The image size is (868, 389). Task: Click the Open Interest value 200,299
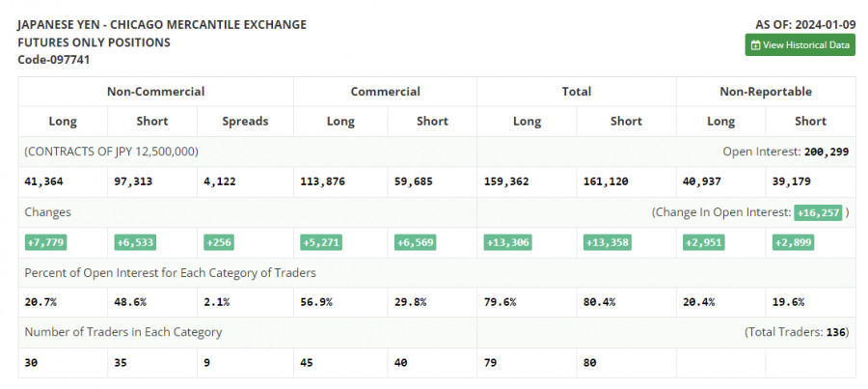828,153
